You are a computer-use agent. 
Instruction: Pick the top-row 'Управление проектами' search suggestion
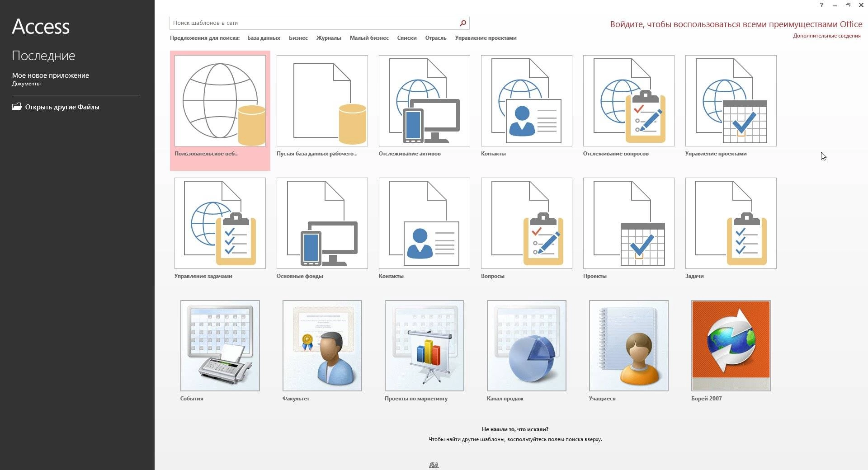[486, 38]
